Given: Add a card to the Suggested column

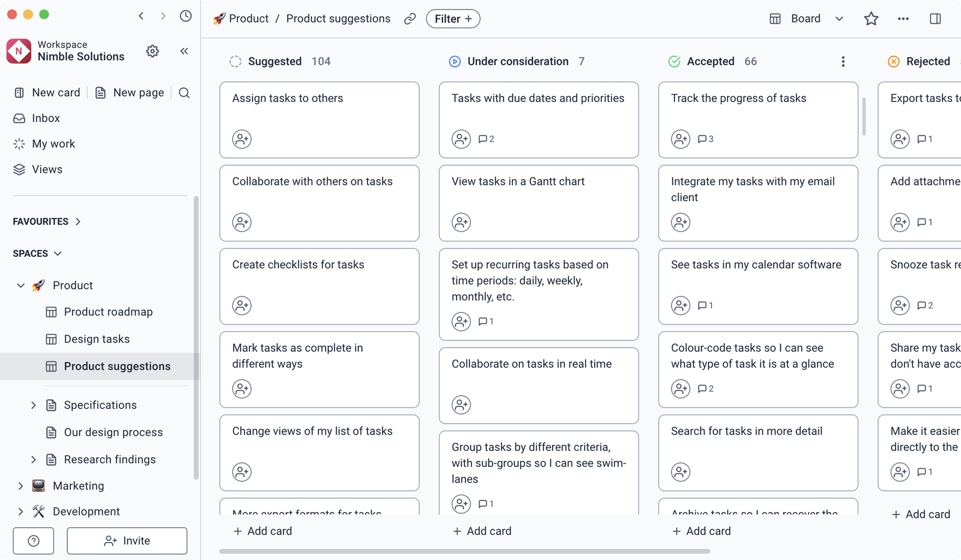Looking at the screenshot, I should pyautogui.click(x=262, y=531).
